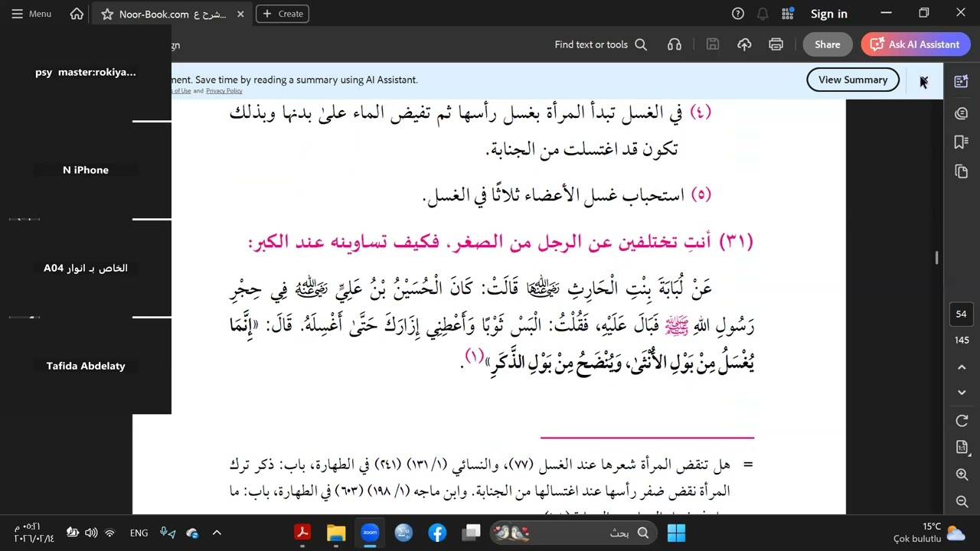980x551 pixels.
Task: Dismiss the AI summary banner
Action: click(x=923, y=80)
